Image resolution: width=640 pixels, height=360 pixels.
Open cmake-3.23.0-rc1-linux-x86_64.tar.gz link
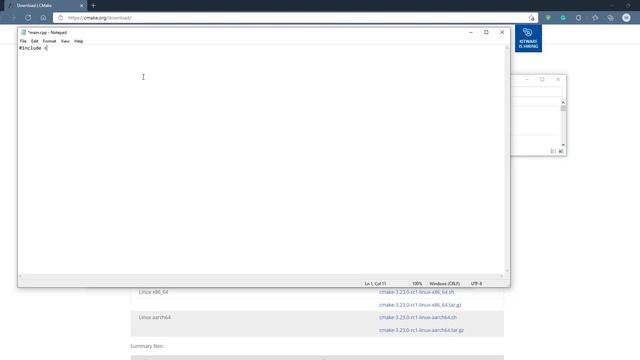[x=420, y=305]
